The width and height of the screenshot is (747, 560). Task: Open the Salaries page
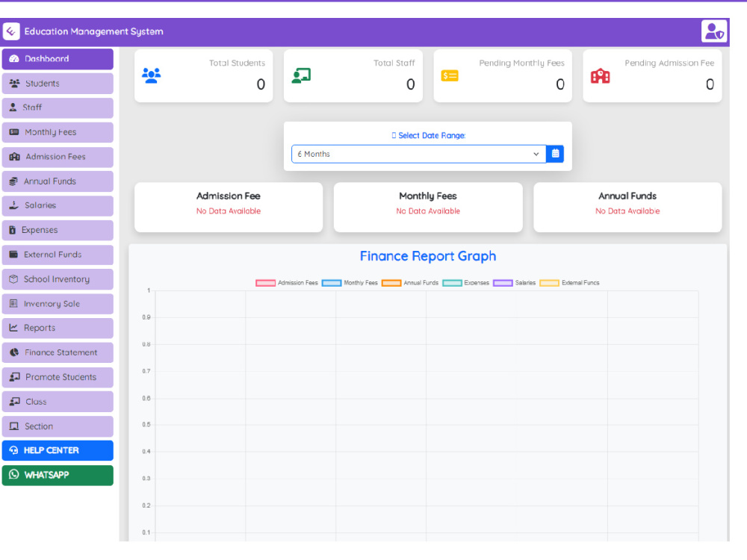tap(58, 205)
